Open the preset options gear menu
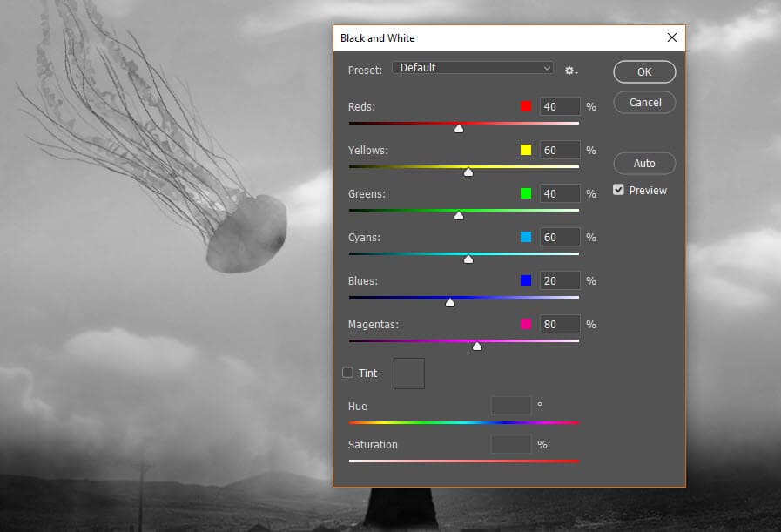 point(571,71)
